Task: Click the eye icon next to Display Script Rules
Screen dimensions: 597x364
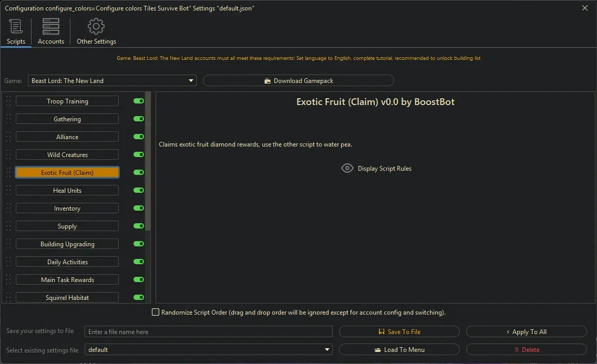Action: 347,168
